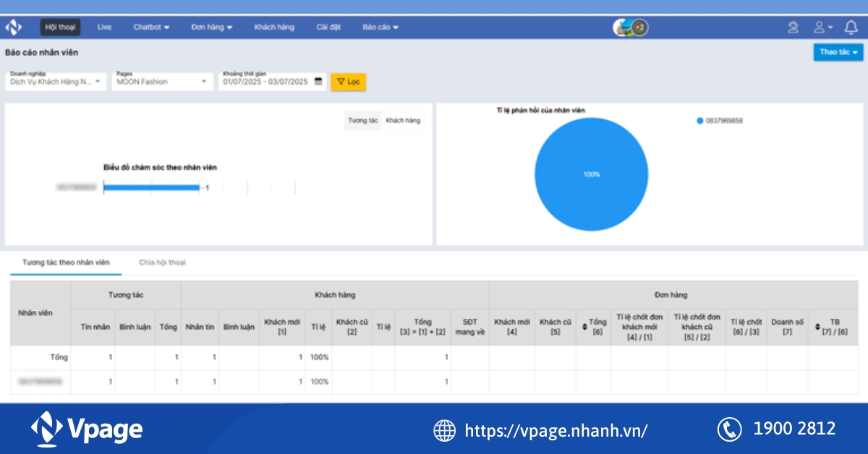The width and height of the screenshot is (868, 454).
Task: Open the Khách hàng menu item
Action: click(x=273, y=27)
